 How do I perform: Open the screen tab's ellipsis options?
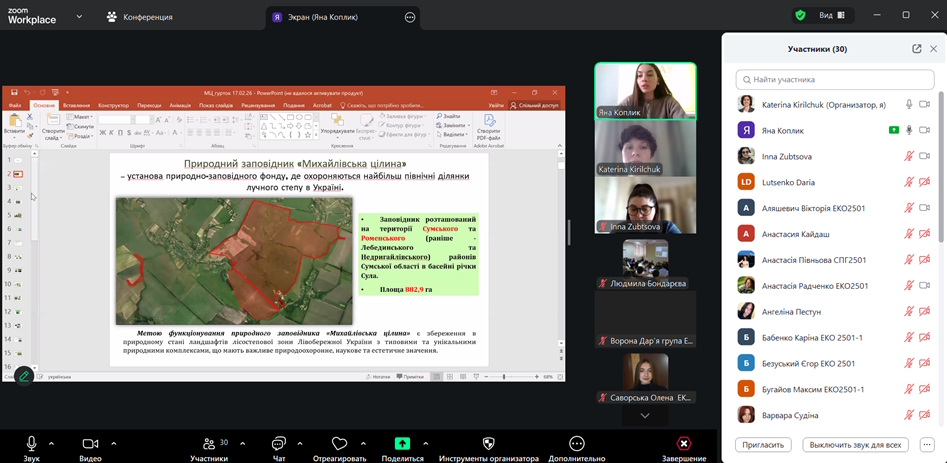410,17
